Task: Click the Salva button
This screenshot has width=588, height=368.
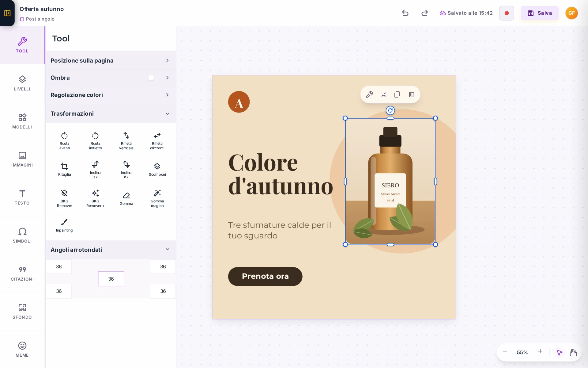Action: pyautogui.click(x=540, y=13)
